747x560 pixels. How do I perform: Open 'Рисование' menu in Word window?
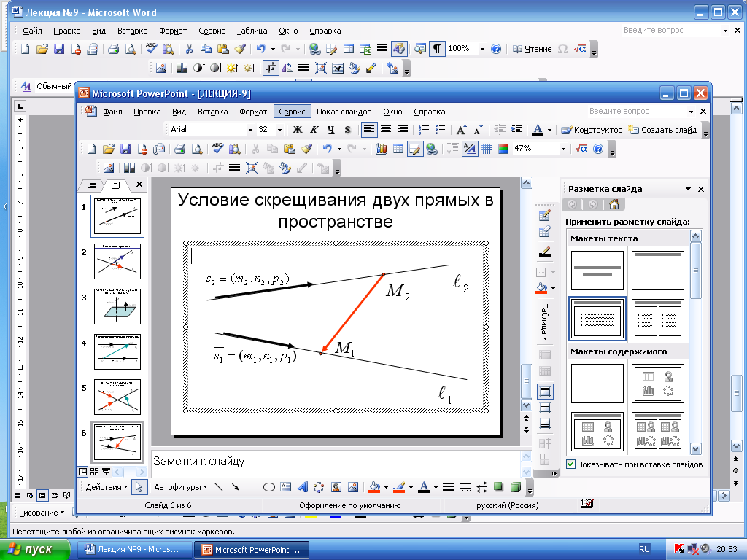pos(42,513)
